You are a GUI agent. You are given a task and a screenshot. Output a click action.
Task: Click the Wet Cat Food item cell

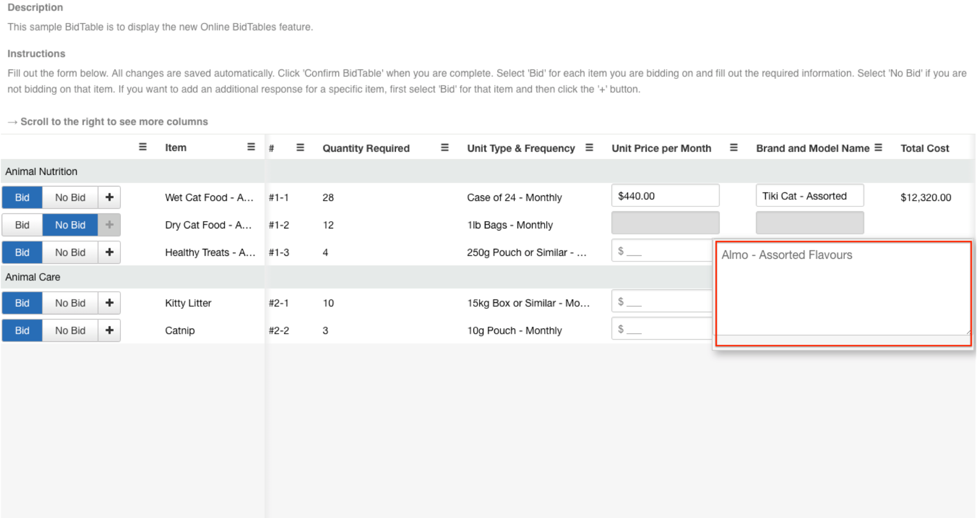(209, 197)
